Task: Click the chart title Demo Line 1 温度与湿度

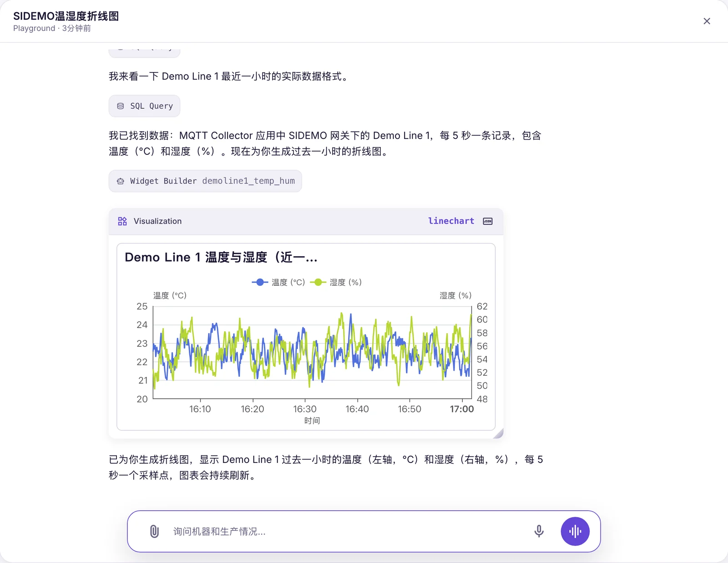Action: pos(221,257)
